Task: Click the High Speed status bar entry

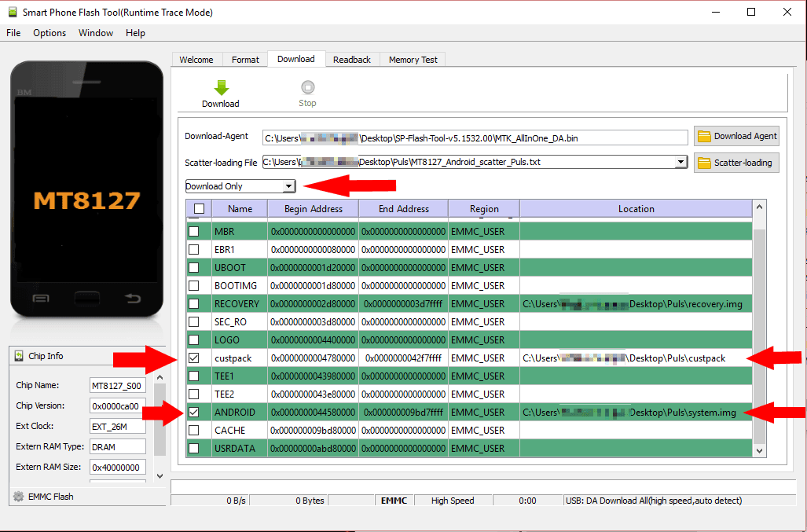Action: [x=453, y=501]
